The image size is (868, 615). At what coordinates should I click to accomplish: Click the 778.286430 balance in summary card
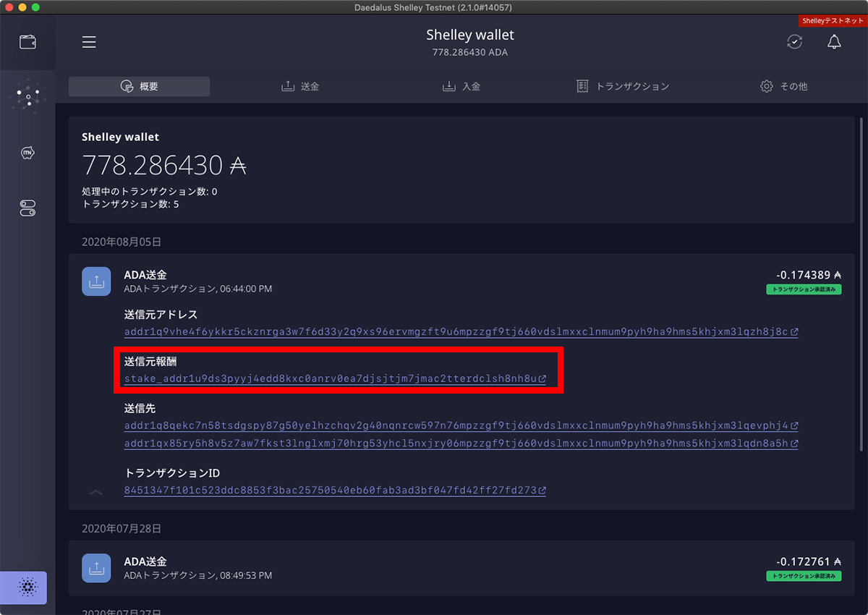[164, 166]
